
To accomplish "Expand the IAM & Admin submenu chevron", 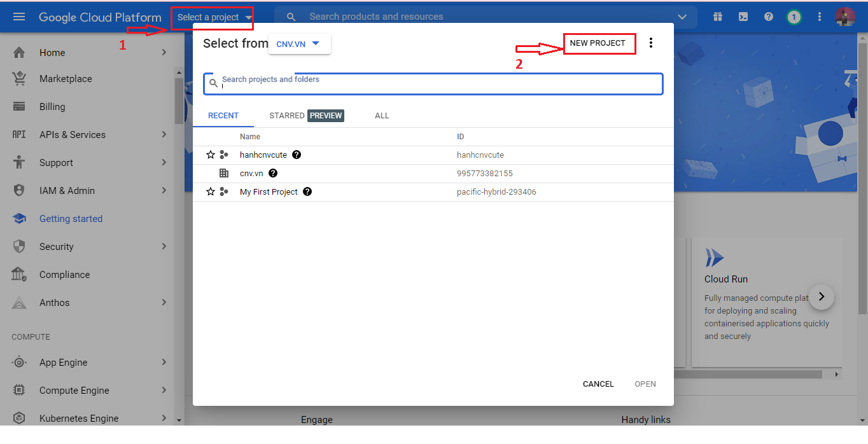I will coord(164,191).
